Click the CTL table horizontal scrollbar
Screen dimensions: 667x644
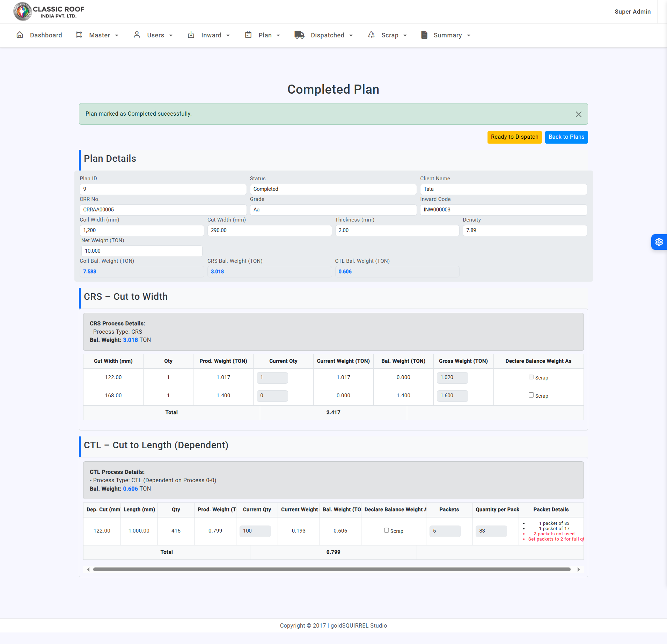tap(332, 570)
